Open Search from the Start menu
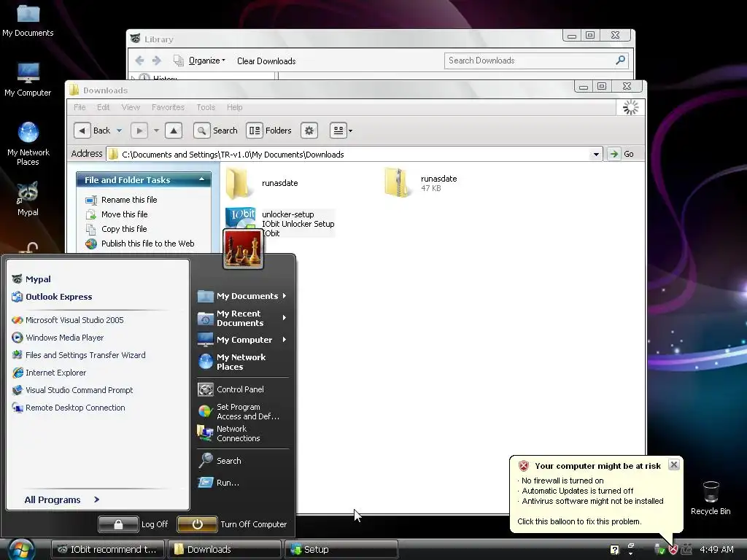The image size is (747, 560). click(x=220, y=461)
